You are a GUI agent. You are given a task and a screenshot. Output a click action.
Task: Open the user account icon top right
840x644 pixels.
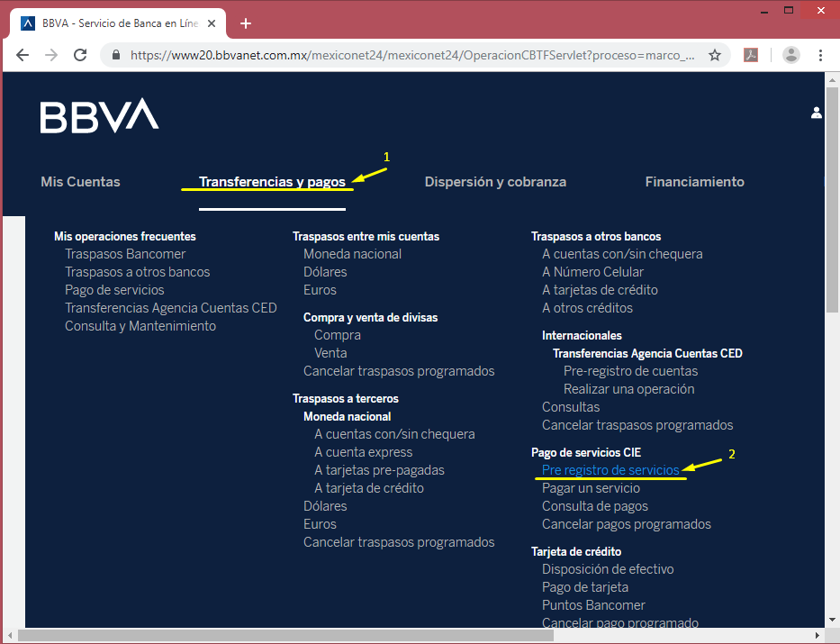point(817,113)
